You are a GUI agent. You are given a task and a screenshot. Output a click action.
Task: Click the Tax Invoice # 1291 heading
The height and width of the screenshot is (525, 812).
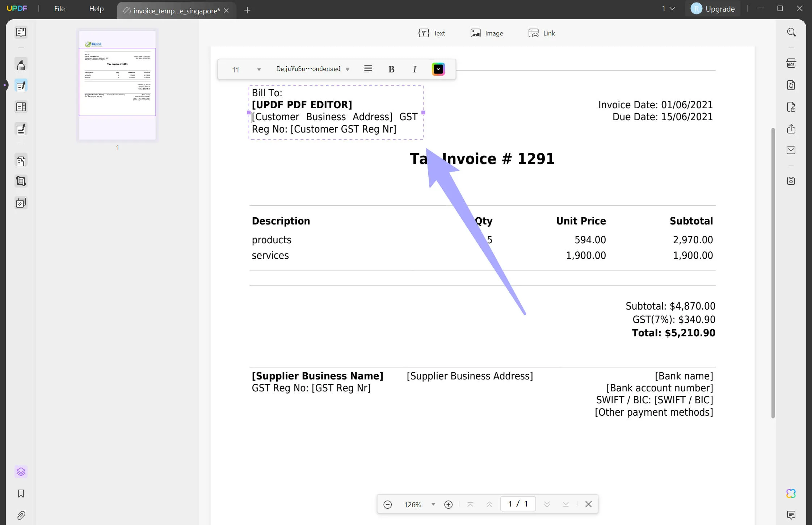tap(482, 159)
